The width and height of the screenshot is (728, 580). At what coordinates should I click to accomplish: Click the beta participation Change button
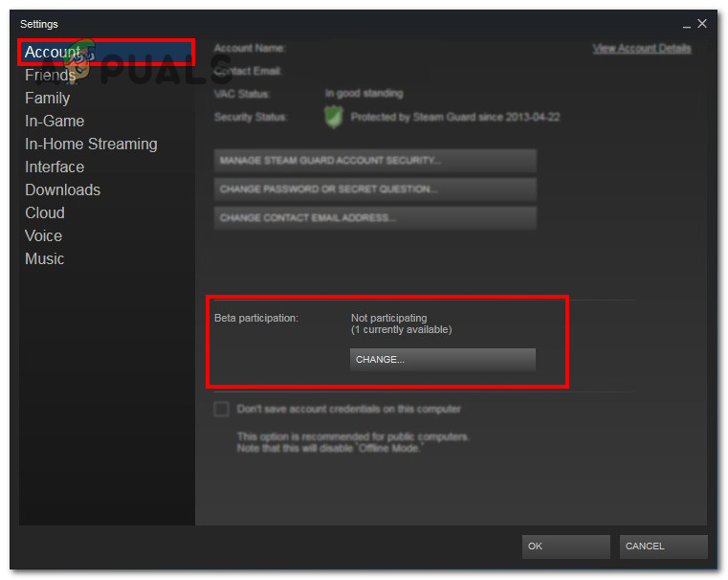tap(443, 360)
